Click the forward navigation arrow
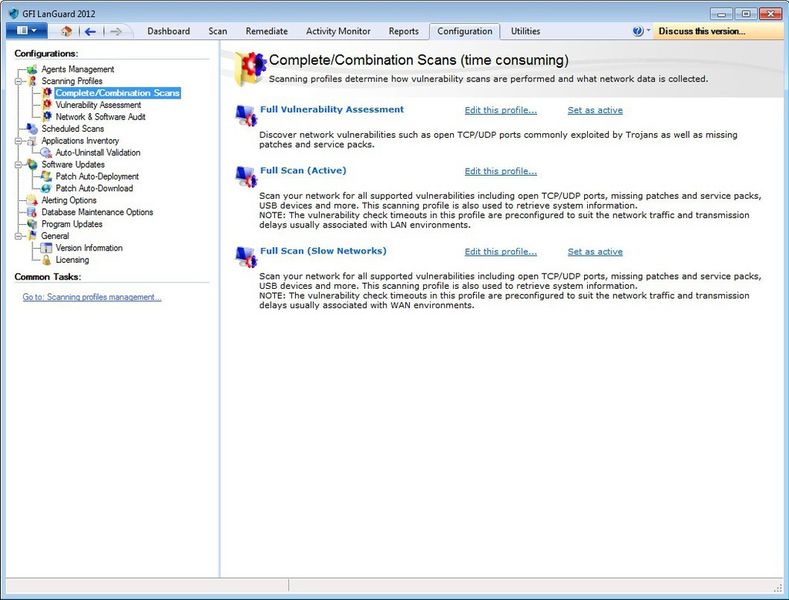 (116, 32)
